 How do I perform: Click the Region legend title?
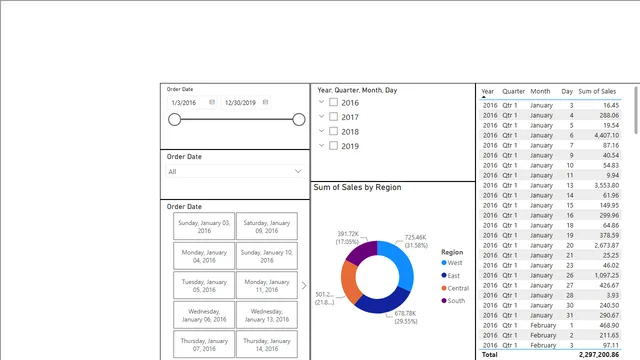pos(452,252)
